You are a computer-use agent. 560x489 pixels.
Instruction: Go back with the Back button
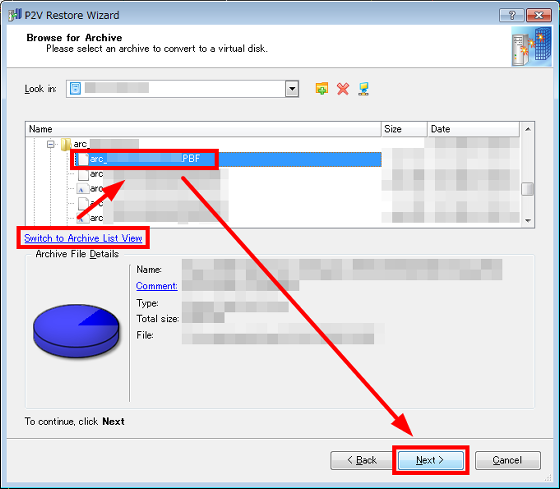tap(362, 460)
